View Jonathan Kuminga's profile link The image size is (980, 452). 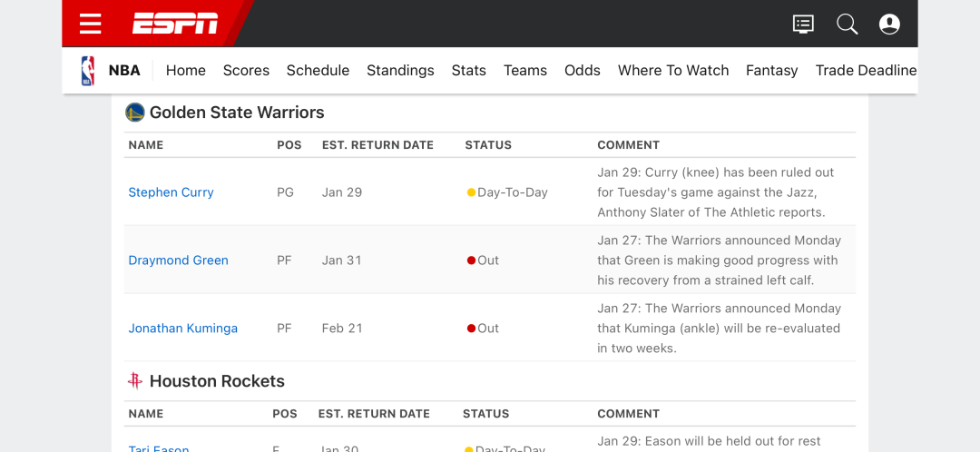click(x=182, y=329)
